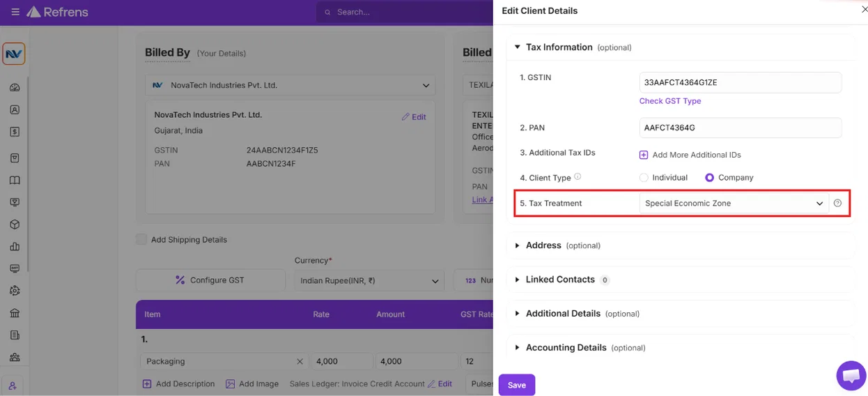Click the Configure GST percent icon
868x396 pixels.
coord(180,280)
